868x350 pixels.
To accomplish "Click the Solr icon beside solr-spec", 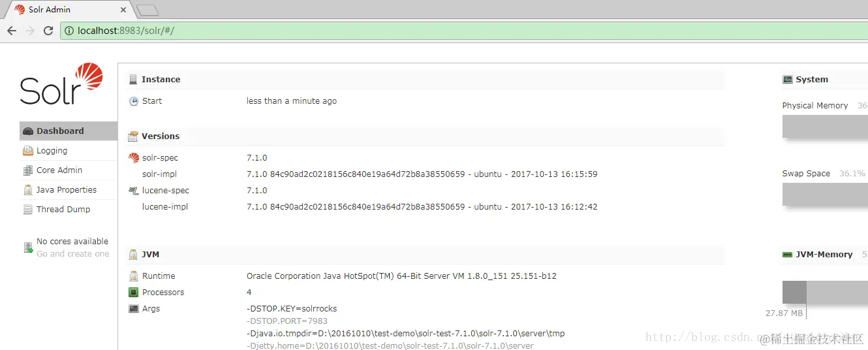I will tap(134, 157).
